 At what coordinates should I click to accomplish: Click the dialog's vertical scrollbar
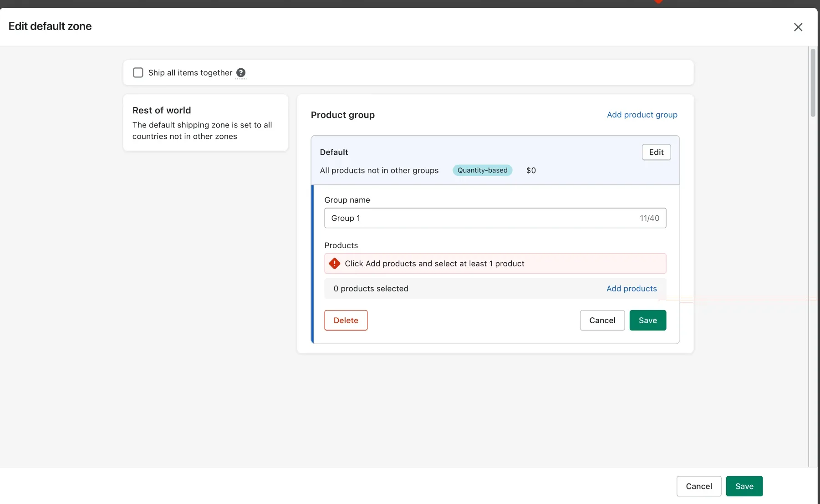click(x=813, y=83)
